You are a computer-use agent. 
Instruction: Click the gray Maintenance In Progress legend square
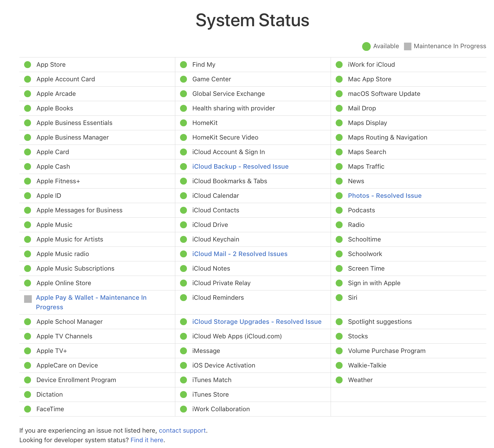point(408,46)
